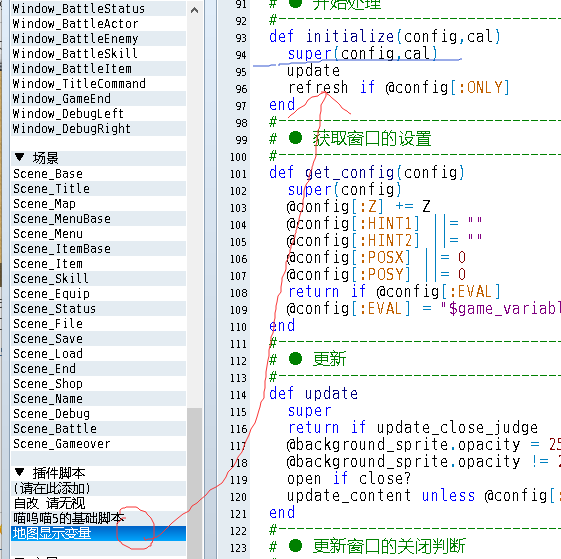Select the (请在此添加) entry
This screenshot has height=559, width=561.
pyautogui.click(x=99, y=488)
